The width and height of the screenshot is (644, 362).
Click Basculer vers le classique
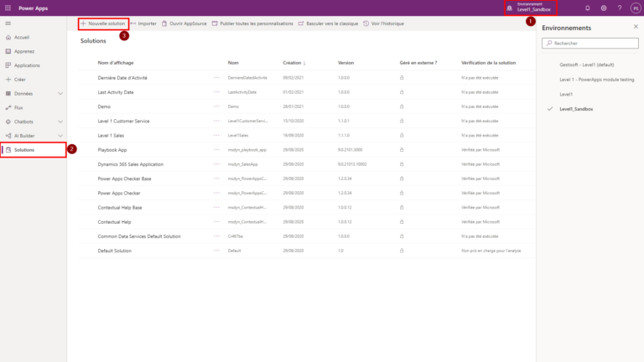click(x=328, y=23)
